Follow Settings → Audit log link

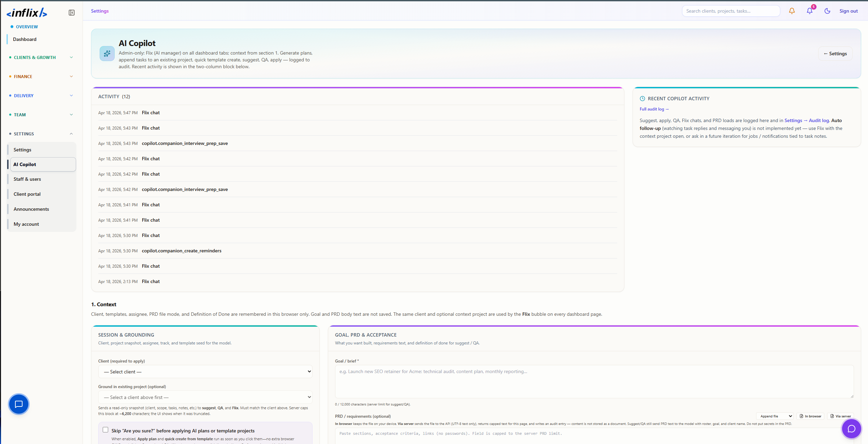pos(807,120)
